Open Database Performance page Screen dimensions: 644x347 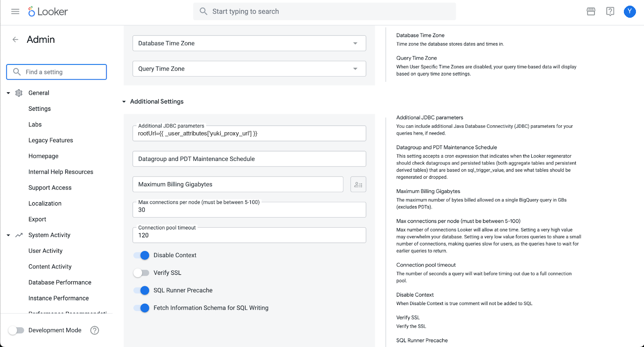pyautogui.click(x=60, y=283)
